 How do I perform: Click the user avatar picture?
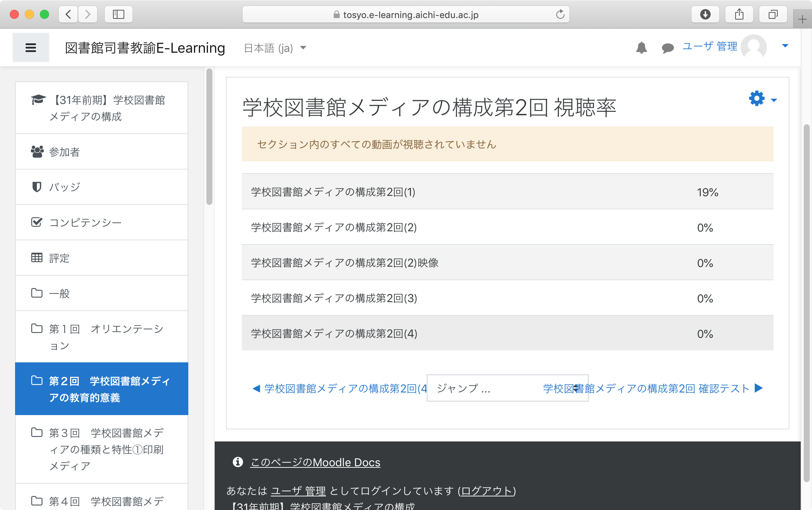coord(754,47)
